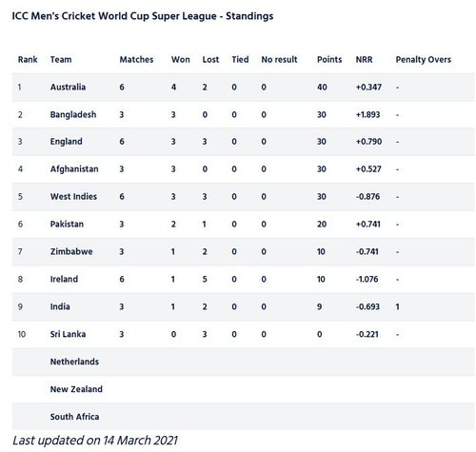Click the Points column header
476x452 pixels.
click(x=329, y=60)
